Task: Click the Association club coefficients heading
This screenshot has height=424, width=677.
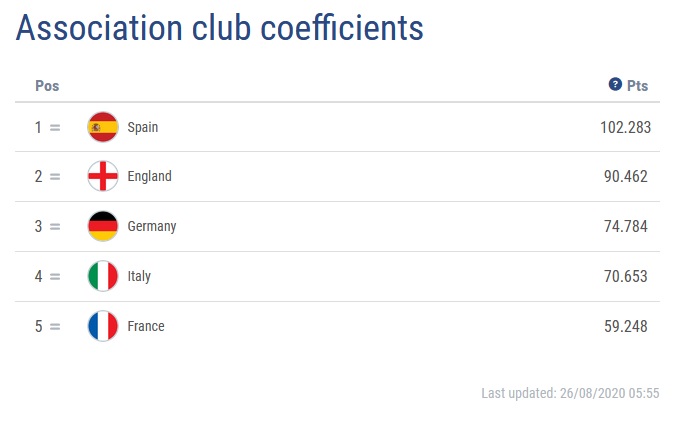Action: click(220, 28)
